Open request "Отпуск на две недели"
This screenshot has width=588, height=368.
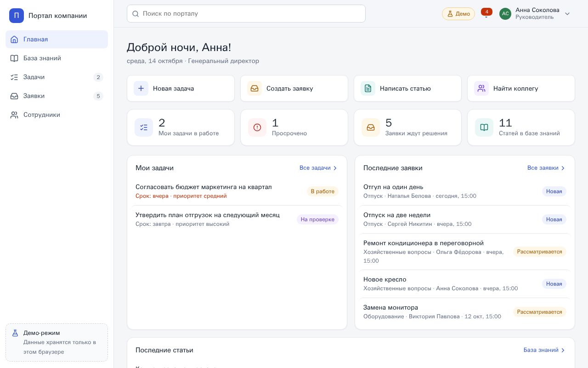click(x=465, y=219)
